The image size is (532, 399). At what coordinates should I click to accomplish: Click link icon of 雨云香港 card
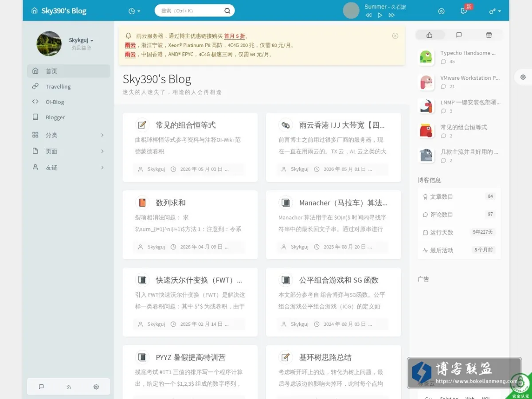(286, 125)
